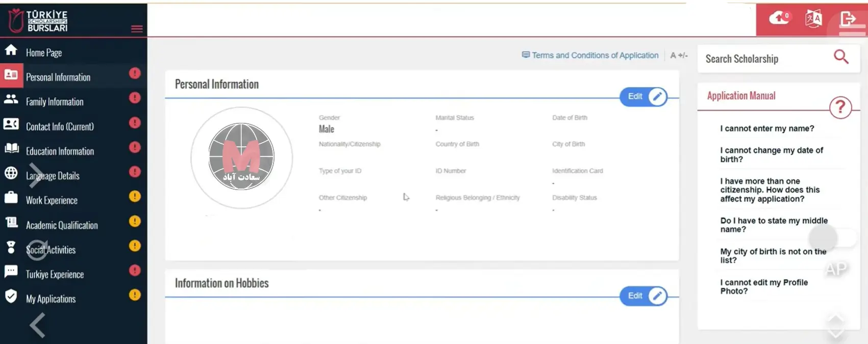Click the profile photo thumbnail
This screenshot has height=344, width=868.
coord(241,157)
